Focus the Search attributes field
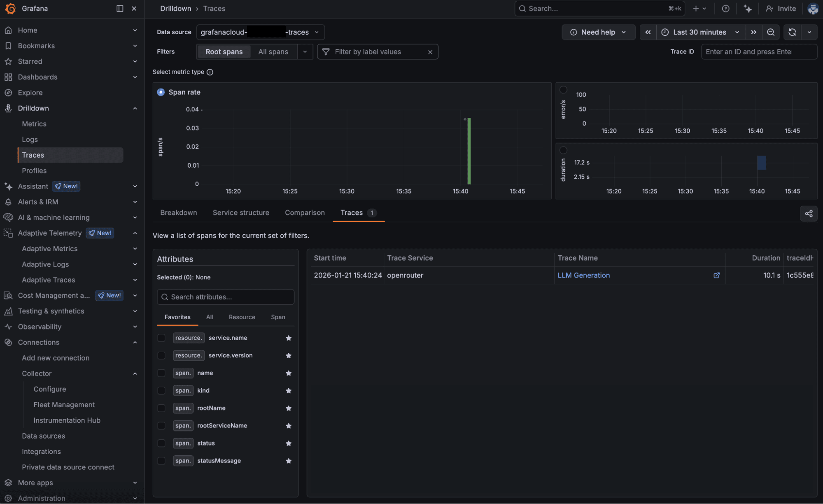The height and width of the screenshot is (504, 823). coord(226,297)
